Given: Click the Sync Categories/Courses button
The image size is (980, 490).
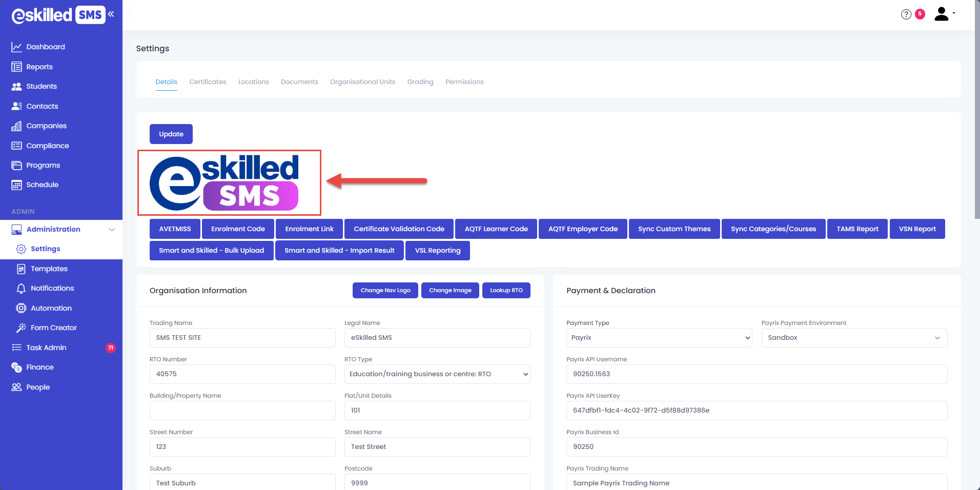Looking at the screenshot, I should (773, 229).
